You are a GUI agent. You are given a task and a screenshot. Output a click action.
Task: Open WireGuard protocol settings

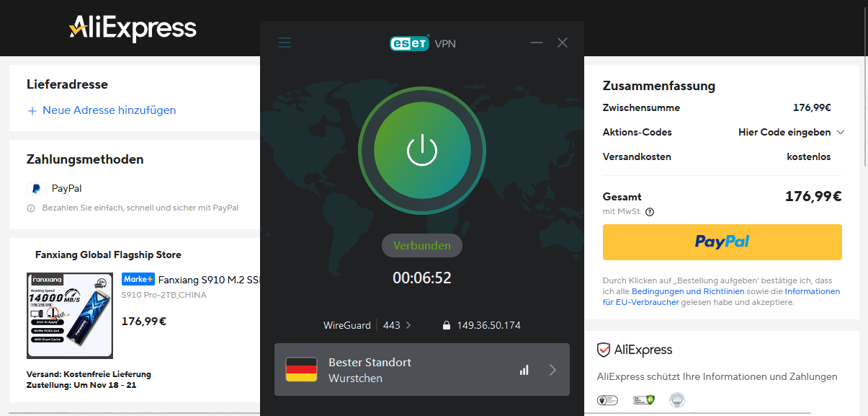pyautogui.click(x=347, y=325)
